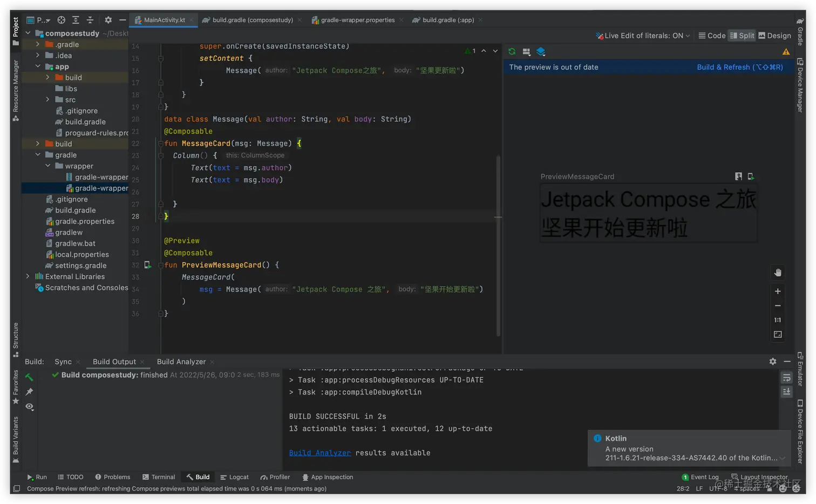Open Logcat tool window
Image resolution: width=816 pixels, height=504 pixels.
coord(234,477)
